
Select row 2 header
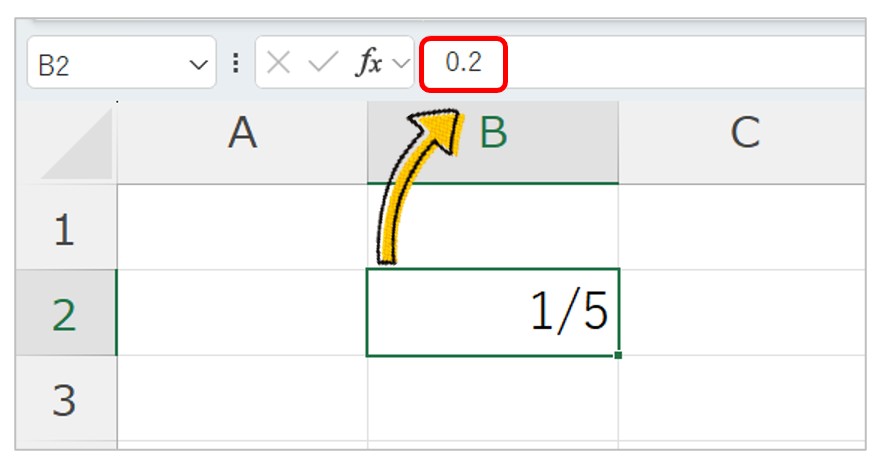pyautogui.click(x=66, y=313)
